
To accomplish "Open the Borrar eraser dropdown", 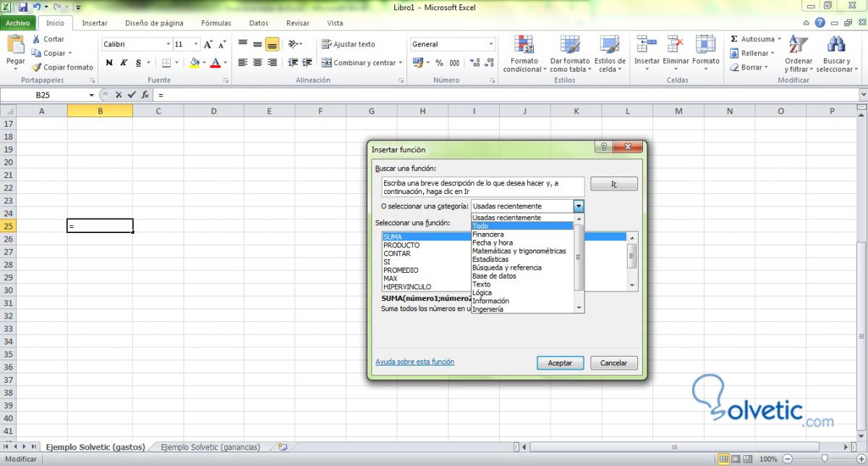I will [749, 67].
